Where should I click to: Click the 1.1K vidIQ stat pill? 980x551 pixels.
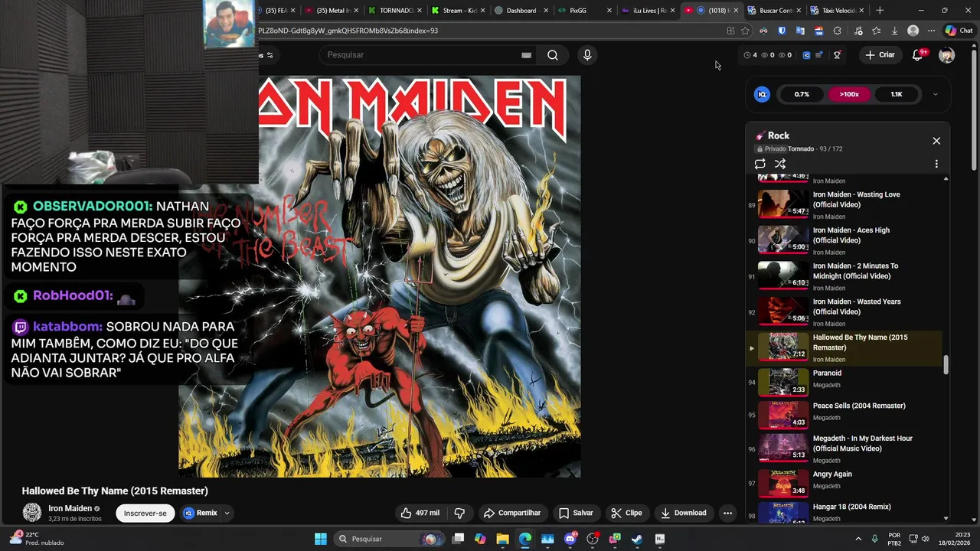pos(897,94)
